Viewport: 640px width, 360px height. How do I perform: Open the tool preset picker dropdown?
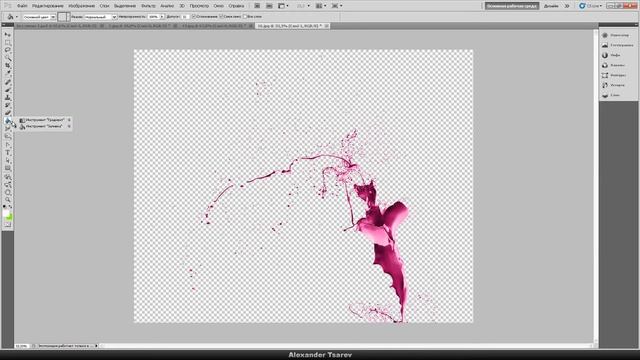pyautogui.click(x=16, y=17)
